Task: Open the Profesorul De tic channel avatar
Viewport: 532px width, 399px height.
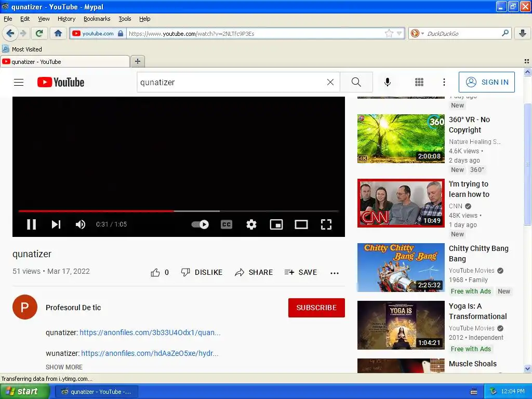Action: click(x=25, y=307)
